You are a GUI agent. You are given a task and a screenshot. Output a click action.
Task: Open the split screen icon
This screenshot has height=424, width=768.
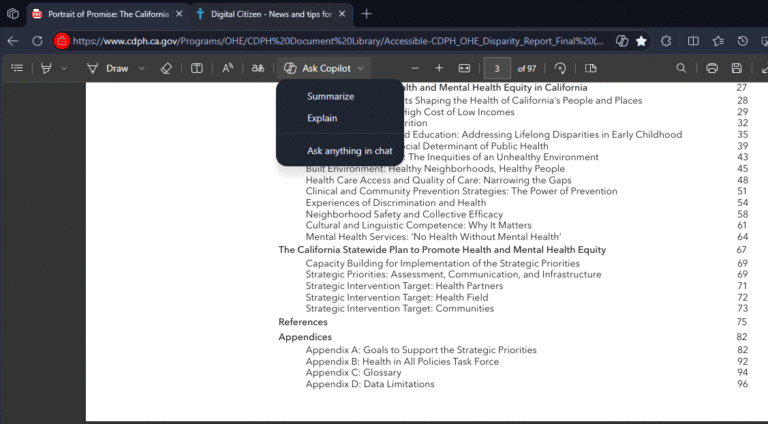[693, 41]
